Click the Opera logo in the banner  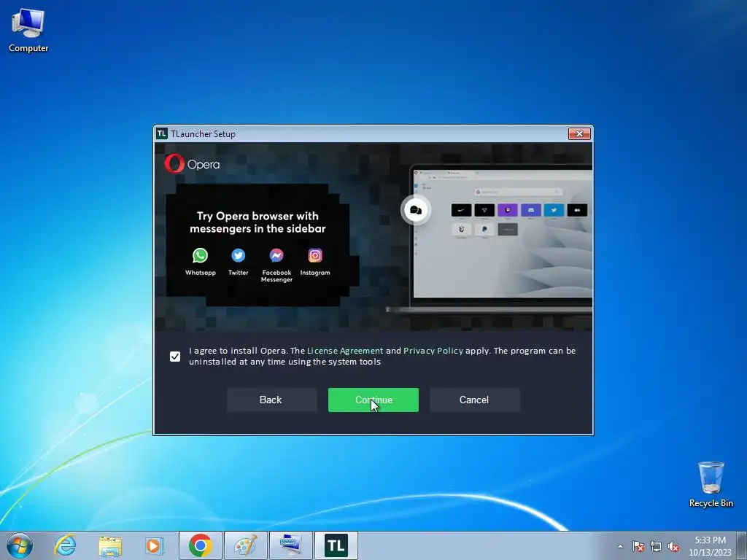pyautogui.click(x=192, y=164)
